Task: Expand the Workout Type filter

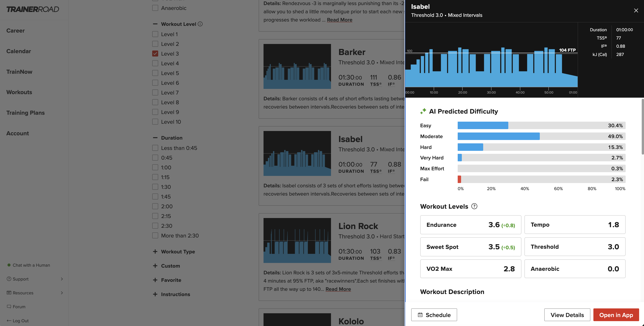Action: (x=155, y=251)
